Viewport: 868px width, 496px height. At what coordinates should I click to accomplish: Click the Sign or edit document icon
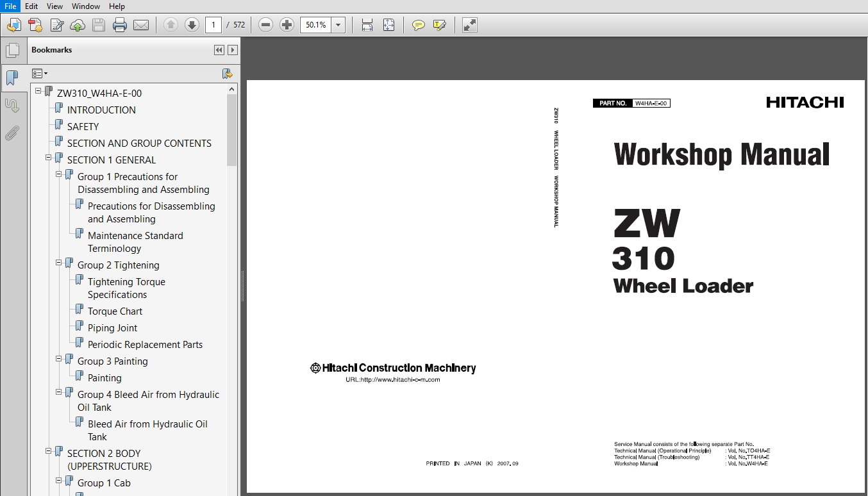57,26
